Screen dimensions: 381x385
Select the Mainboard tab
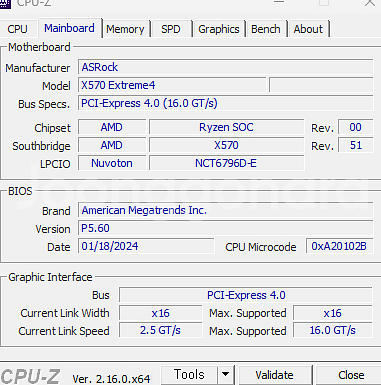pos(70,28)
